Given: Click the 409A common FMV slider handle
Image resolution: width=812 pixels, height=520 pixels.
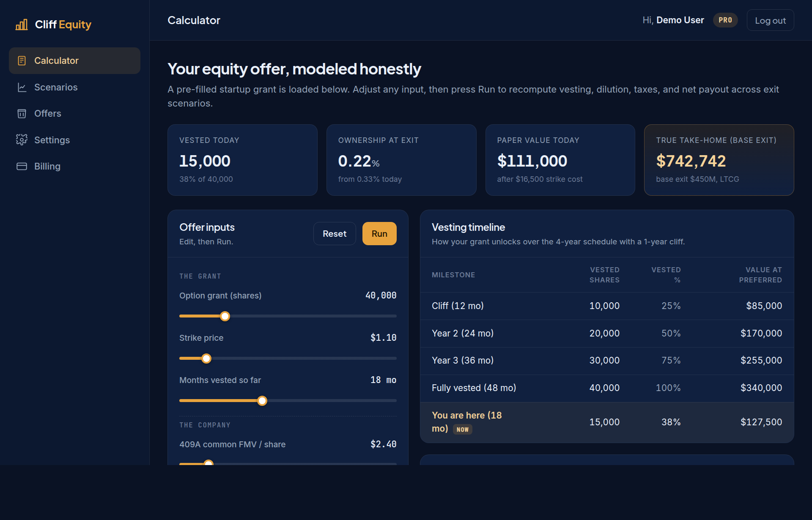Looking at the screenshot, I should pyautogui.click(x=208, y=463).
